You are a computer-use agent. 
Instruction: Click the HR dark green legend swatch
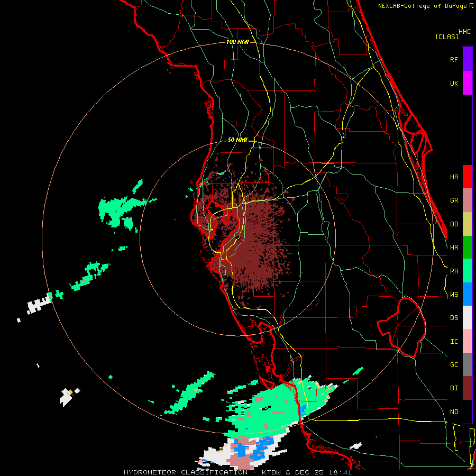point(467,248)
